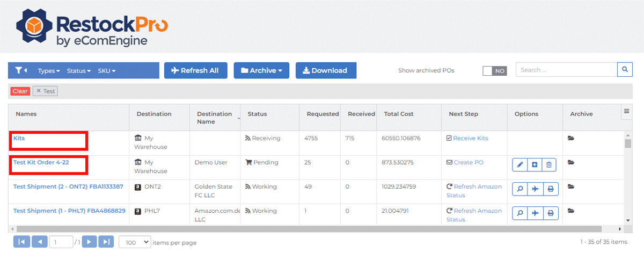Open the SKU filter menu
The width and height of the screenshot is (644, 259).
106,71
